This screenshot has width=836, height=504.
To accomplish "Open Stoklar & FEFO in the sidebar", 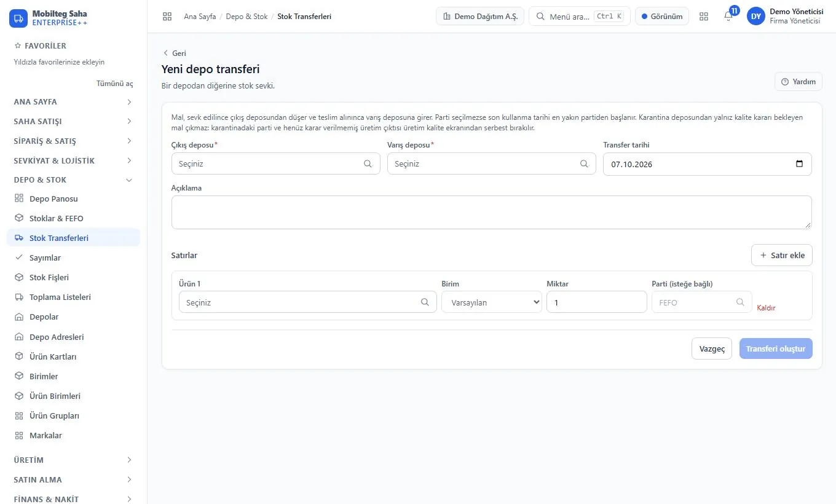I will point(73,218).
